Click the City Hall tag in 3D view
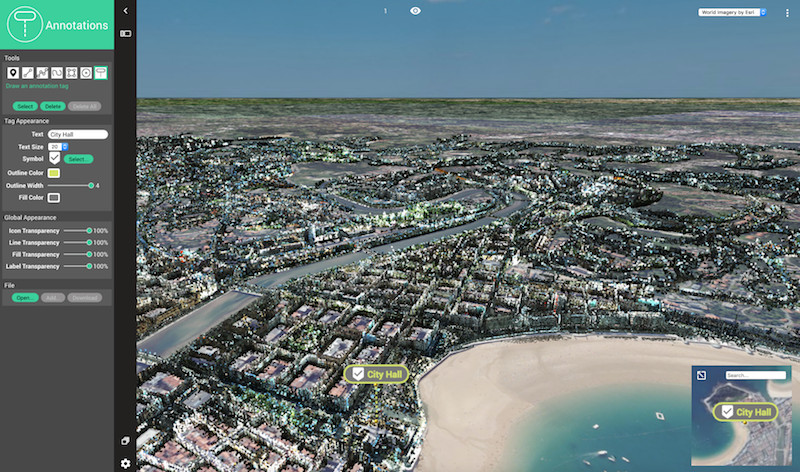This screenshot has height=472, width=800. pos(377,375)
